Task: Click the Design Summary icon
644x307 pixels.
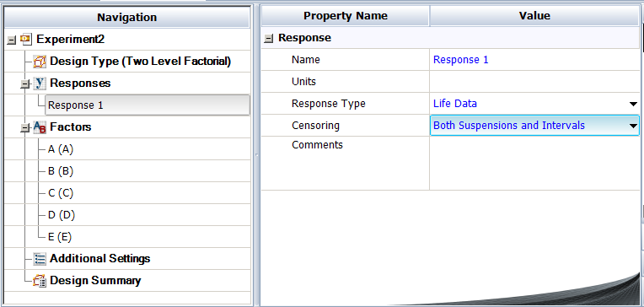Action: click(40, 281)
